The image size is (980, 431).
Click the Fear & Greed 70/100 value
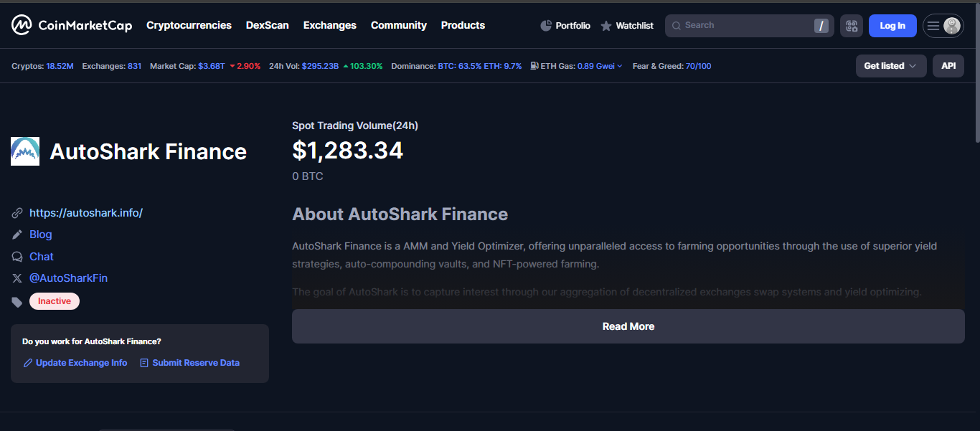point(699,66)
